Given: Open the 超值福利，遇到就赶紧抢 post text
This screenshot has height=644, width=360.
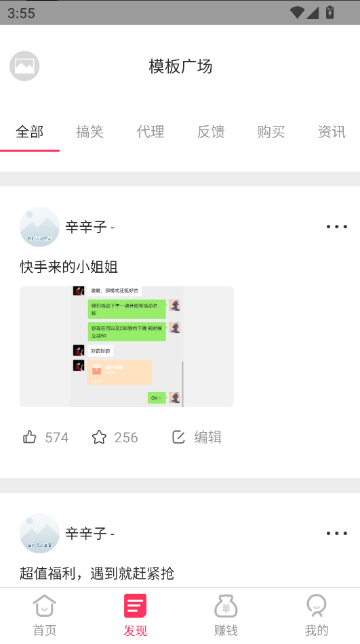Looking at the screenshot, I should point(97,574).
